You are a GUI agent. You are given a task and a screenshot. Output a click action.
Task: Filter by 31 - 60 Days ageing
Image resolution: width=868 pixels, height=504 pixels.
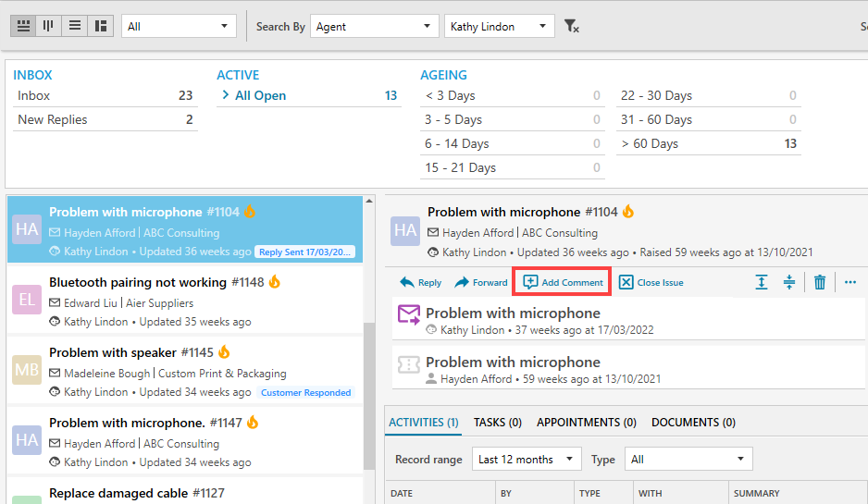coord(709,119)
